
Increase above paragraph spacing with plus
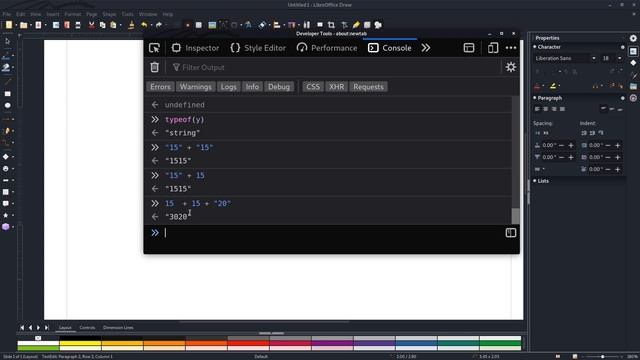pyautogui.click(x=571, y=145)
